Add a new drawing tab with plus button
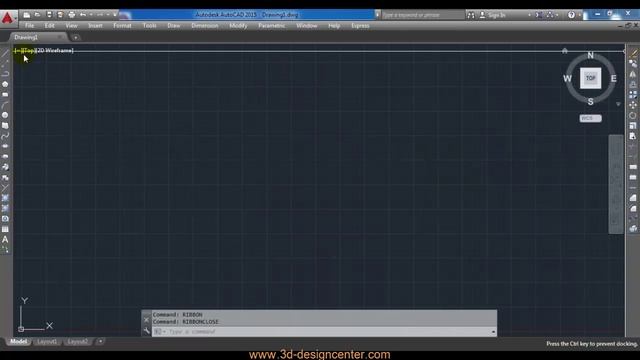This screenshot has height=360, width=640. (x=76, y=38)
